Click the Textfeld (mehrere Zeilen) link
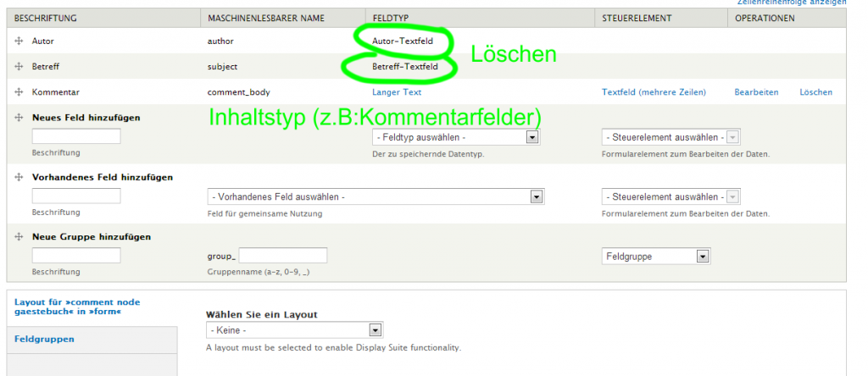The width and height of the screenshot is (868, 376). 654,92
